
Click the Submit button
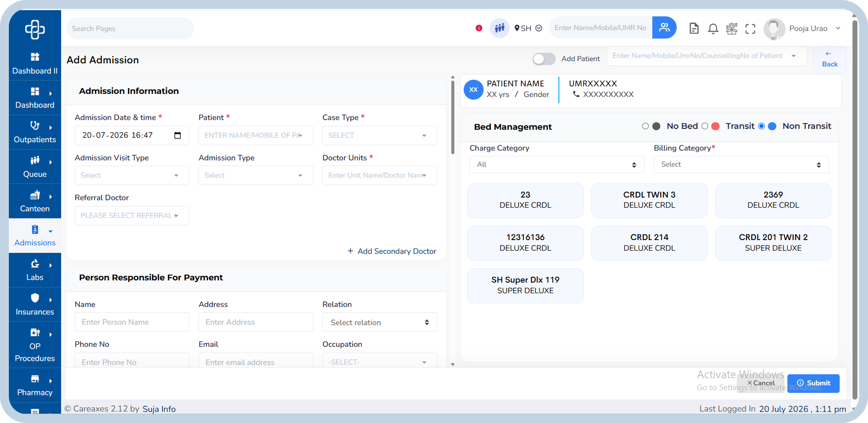[813, 383]
